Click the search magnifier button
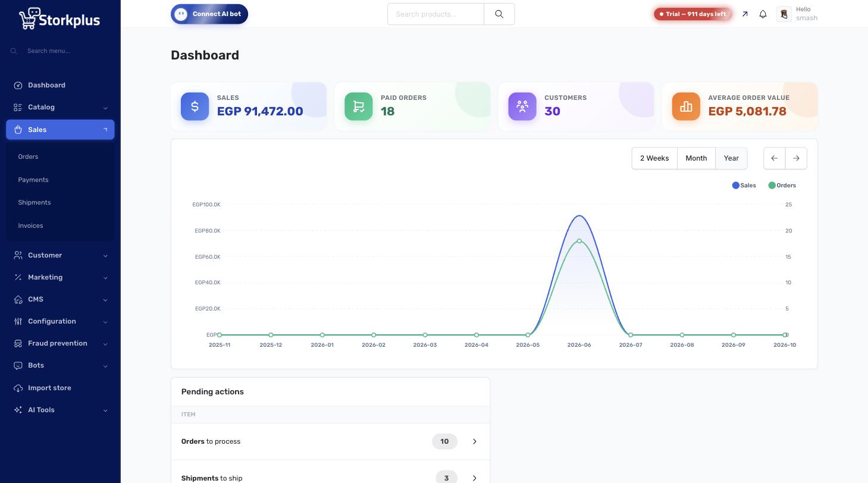The image size is (868, 483). (x=499, y=14)
